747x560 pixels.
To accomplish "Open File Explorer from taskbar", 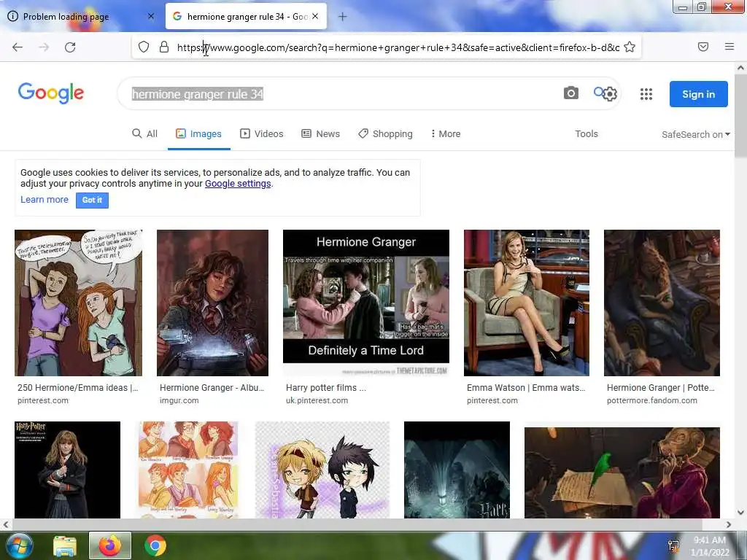I will tap(65, 545).
